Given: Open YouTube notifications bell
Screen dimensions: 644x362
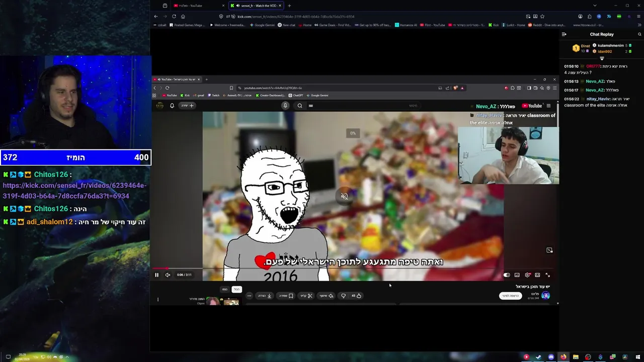Looking at the screenshot, I should [172, 106].
